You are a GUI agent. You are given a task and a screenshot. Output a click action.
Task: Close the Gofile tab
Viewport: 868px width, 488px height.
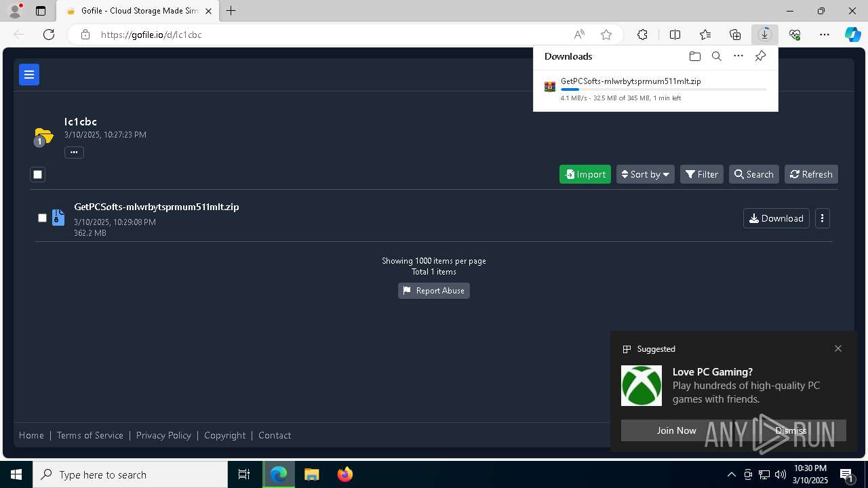(209, 11)
